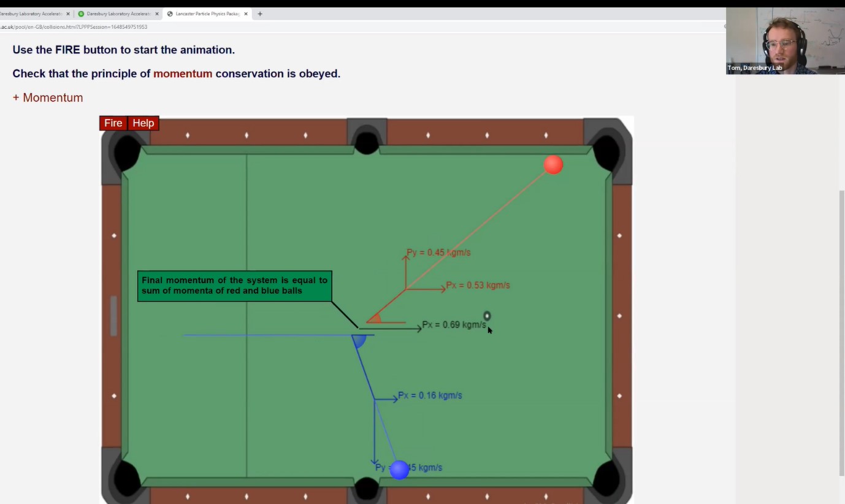Click the green favicon on the second Daresbury tab
Viewport: 845px width, 504px height.
click(80, 12)
